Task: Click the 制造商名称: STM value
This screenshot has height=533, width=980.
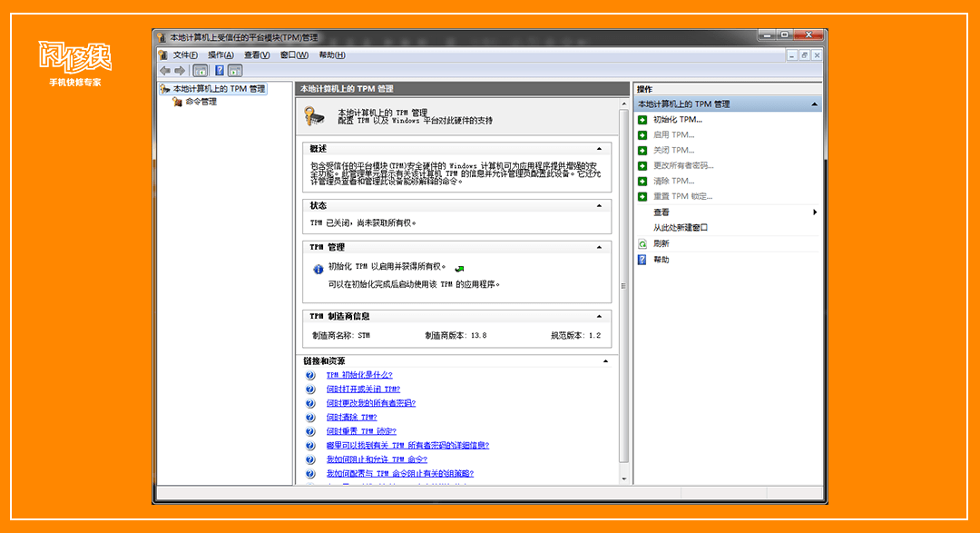Action: coord(341,336)
